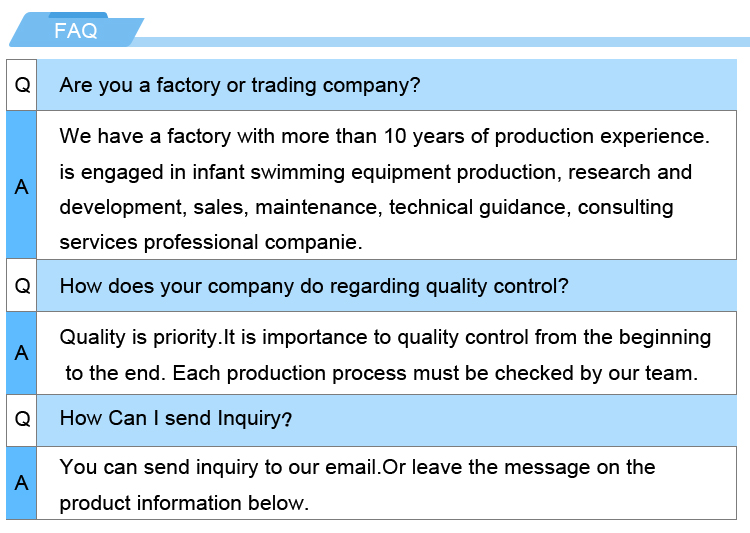The height and width of the screenshot is (533, 750).
Task: Select the first blue A label cell
Action: click(21, 186)
